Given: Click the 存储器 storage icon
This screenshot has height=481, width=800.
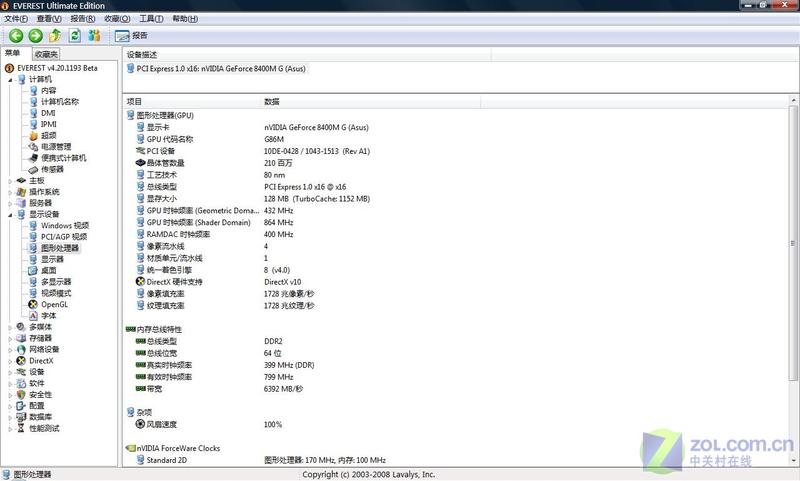Looking at the screenshot, I should click(x=21, y=338).
